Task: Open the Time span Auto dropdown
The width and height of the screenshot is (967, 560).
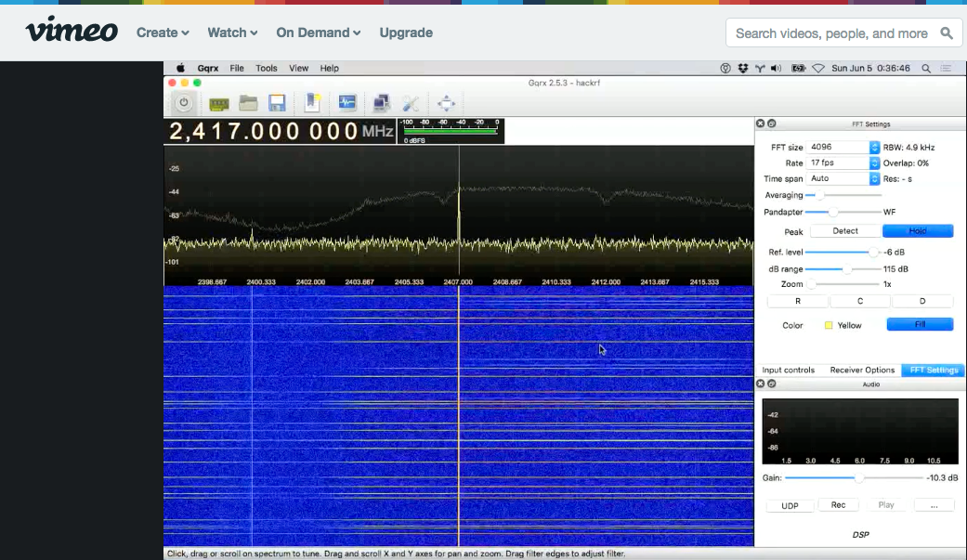Action: click(x=843, y=178)
